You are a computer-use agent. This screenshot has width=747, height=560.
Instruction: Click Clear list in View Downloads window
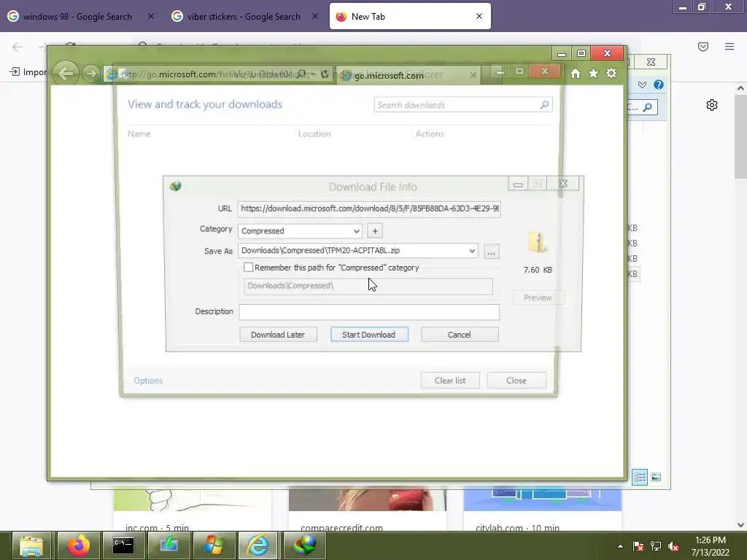(x=449, y=381)
